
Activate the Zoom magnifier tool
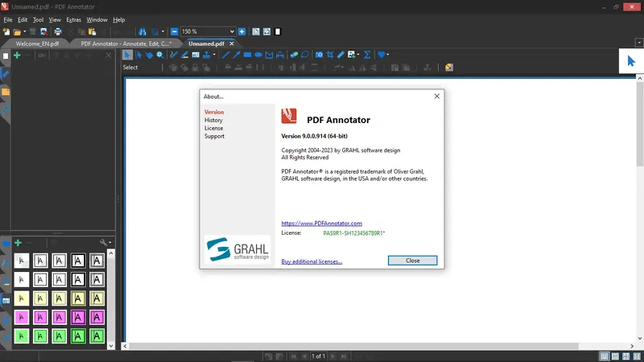(159, 55)
